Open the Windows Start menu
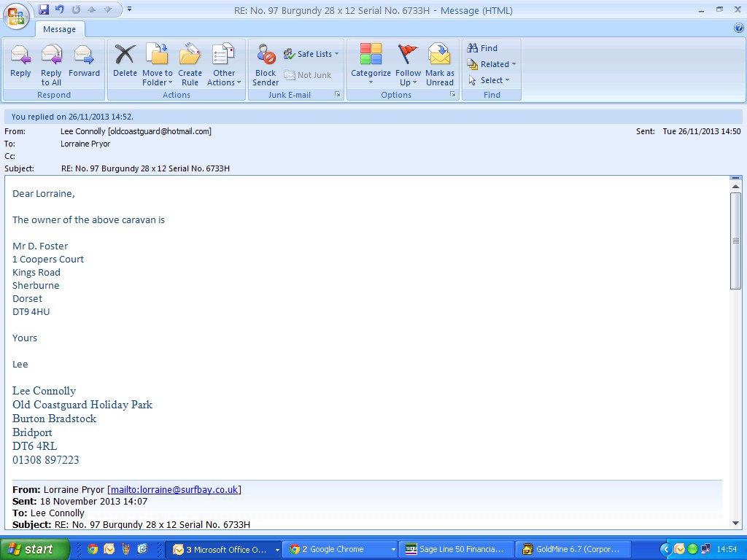Screen dimensions: 747x560 [x=34, y=549]
